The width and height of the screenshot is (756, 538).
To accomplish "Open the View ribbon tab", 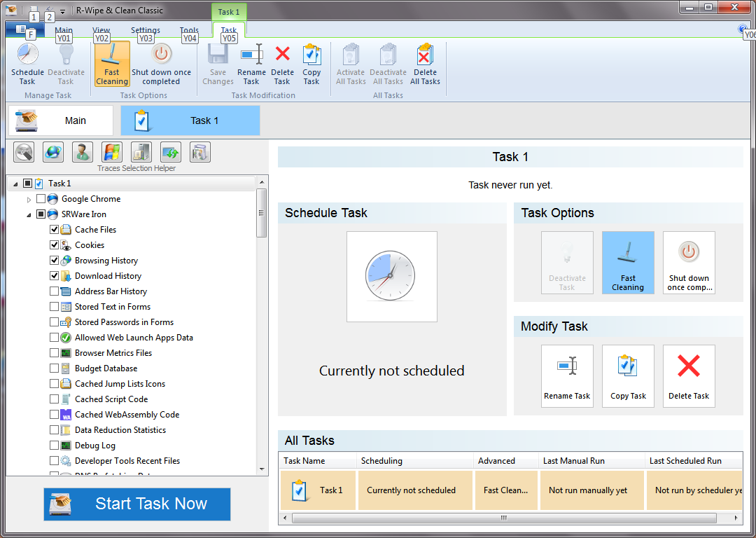I will point(101,30).
